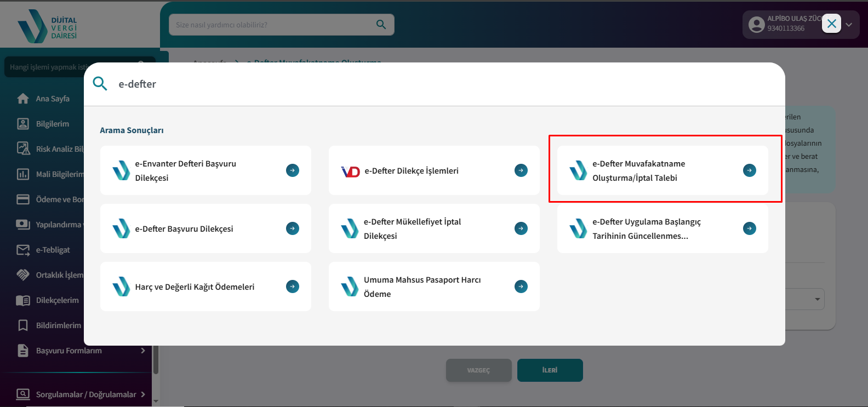The height and width of the screenshot is (407, 868).
Task: Click the e-defter search input field
Action: click(x=438, y=84)
